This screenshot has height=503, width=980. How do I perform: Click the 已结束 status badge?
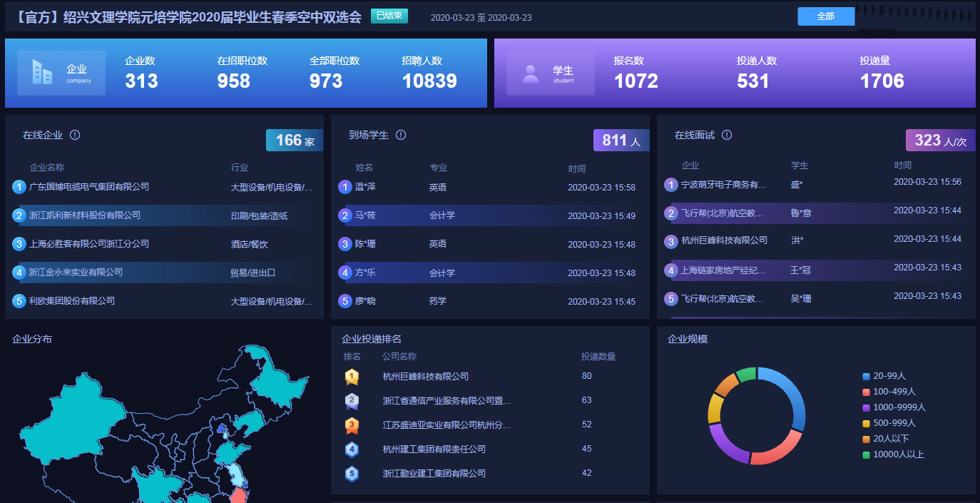[x=389, y=16]
